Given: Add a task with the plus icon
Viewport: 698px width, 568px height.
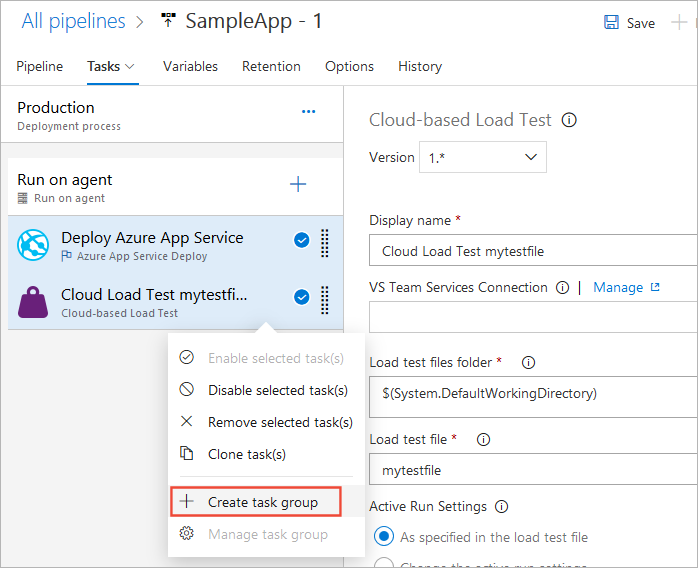Looking at the screenshot, I should tap(298, 184).
